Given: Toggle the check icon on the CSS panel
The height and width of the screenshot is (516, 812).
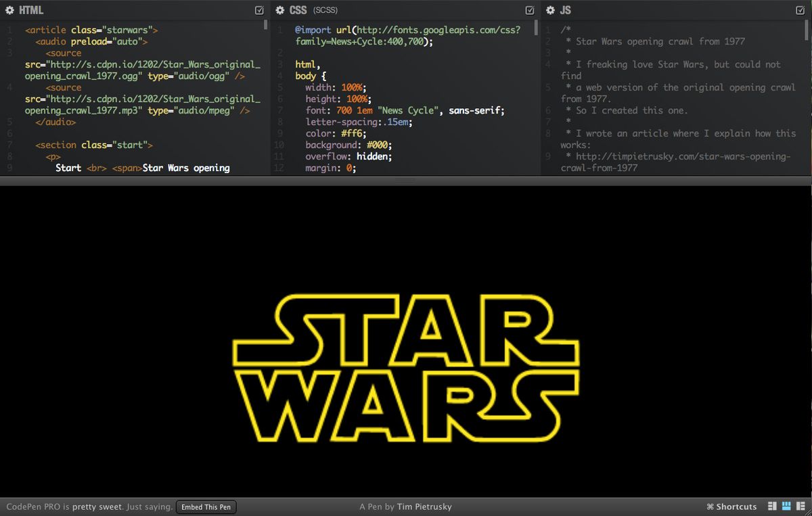Looking at the screenshot, I should point(530,9).
